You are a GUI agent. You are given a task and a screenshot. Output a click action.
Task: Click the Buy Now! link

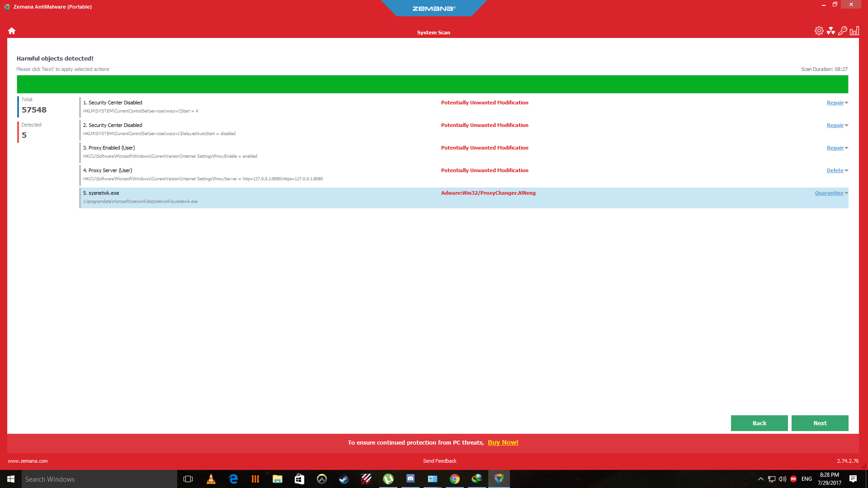503,442
